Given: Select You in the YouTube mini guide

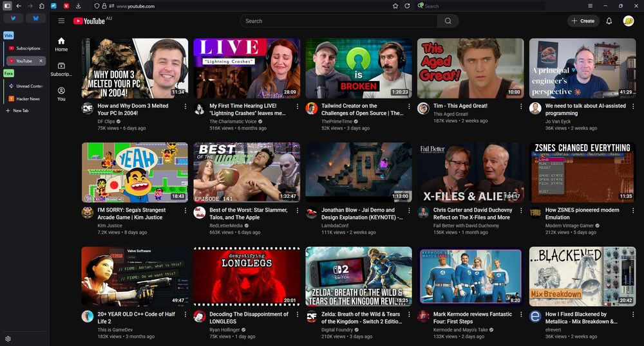Looking at the screenshot, I should [x=61, y=94].
